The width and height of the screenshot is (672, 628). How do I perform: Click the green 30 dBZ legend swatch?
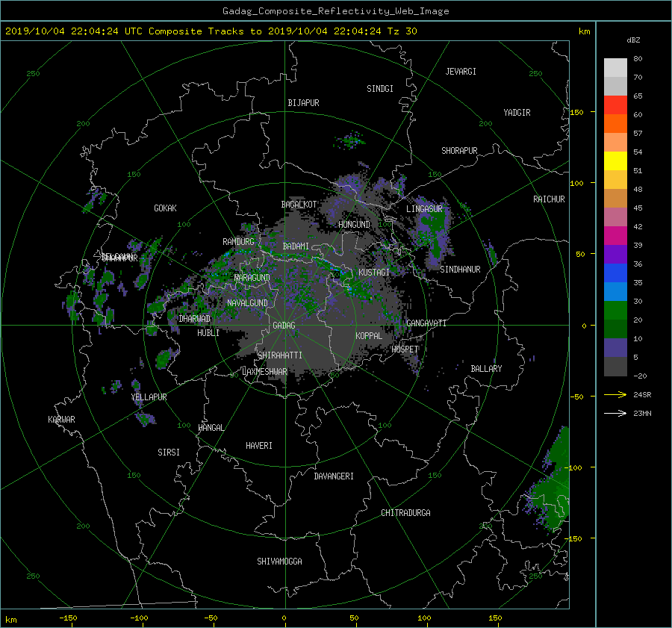click(x=615, y=310)
